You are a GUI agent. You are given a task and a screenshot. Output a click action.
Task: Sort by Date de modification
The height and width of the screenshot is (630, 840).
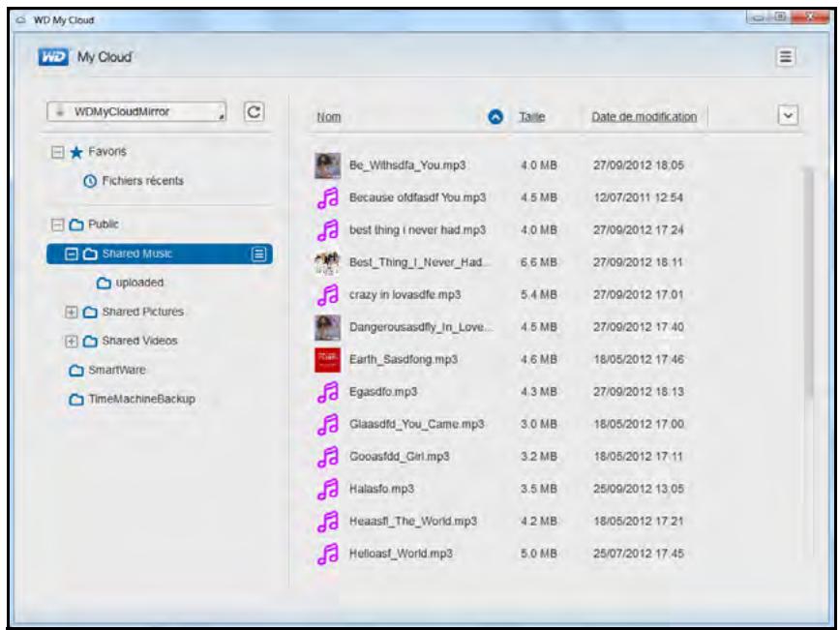[x=644, y=117]
